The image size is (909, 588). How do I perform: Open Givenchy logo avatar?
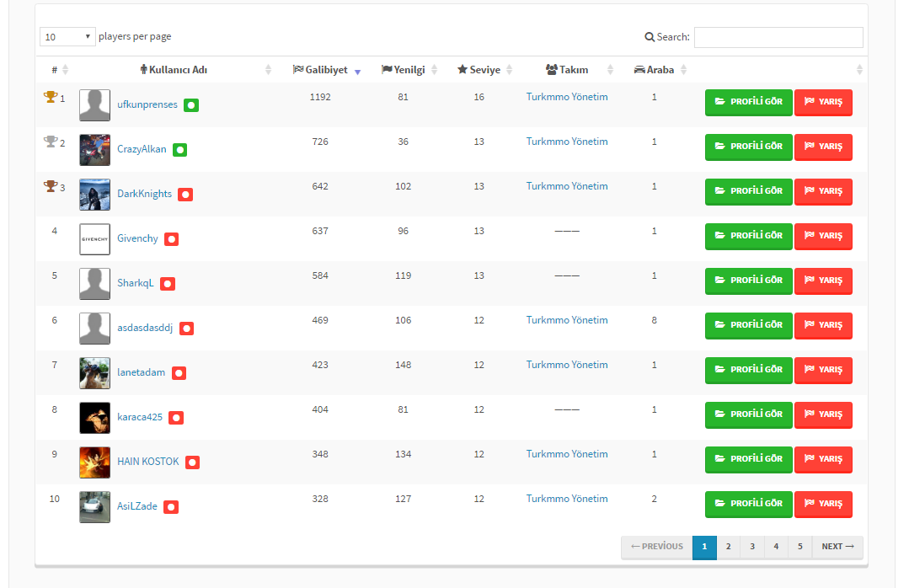click(x=94, y=239)
